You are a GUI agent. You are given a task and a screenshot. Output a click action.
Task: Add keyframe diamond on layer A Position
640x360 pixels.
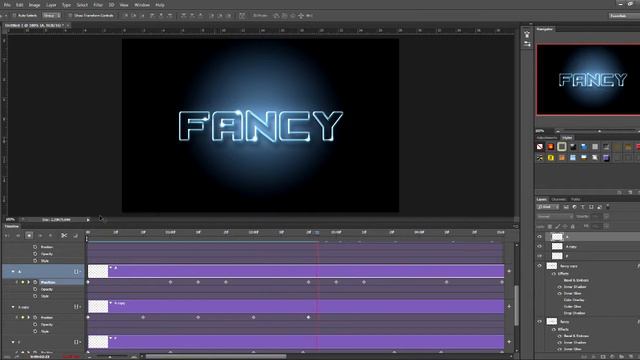[23, 282]
